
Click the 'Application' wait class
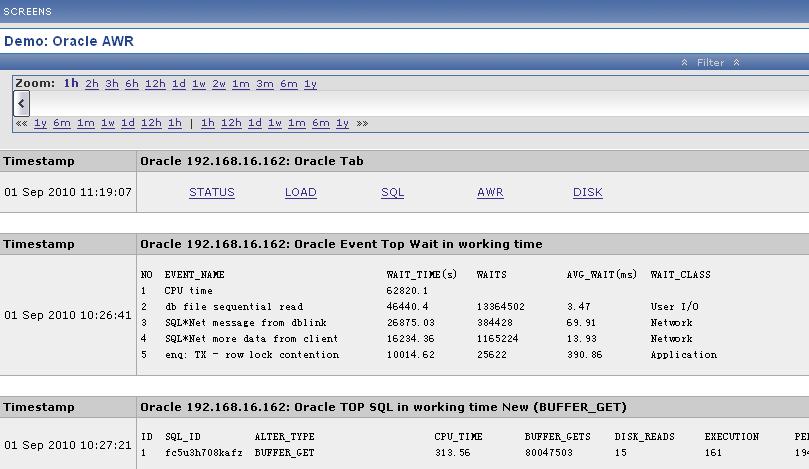(684, 354)
